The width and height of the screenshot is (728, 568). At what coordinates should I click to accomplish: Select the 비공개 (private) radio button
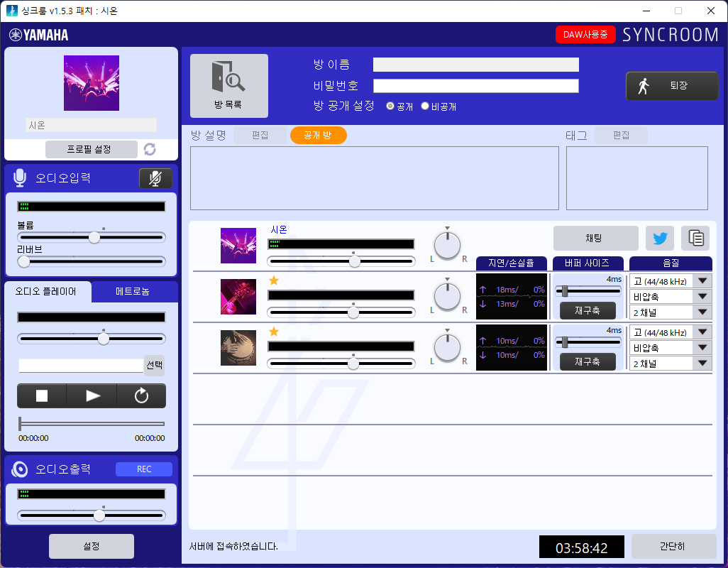pyautogui.click(x=424, y=106)
